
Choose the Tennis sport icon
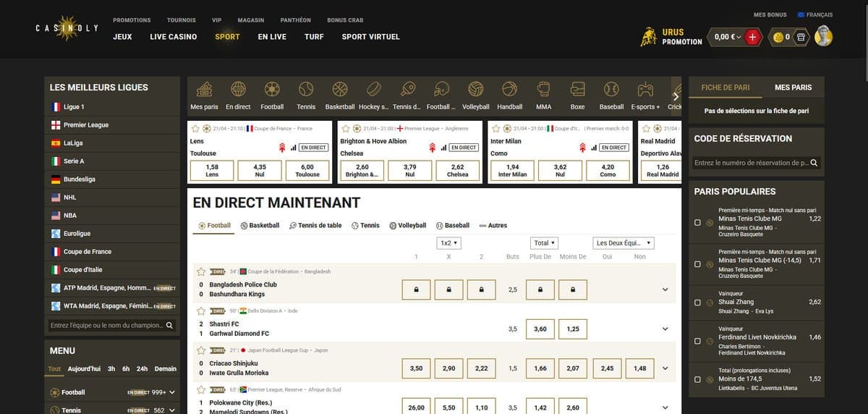[306, 89]
